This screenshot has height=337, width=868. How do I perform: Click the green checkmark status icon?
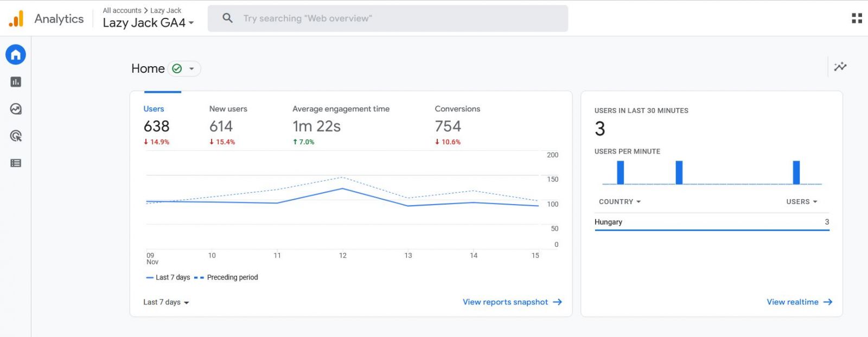[x=177, y=69]
